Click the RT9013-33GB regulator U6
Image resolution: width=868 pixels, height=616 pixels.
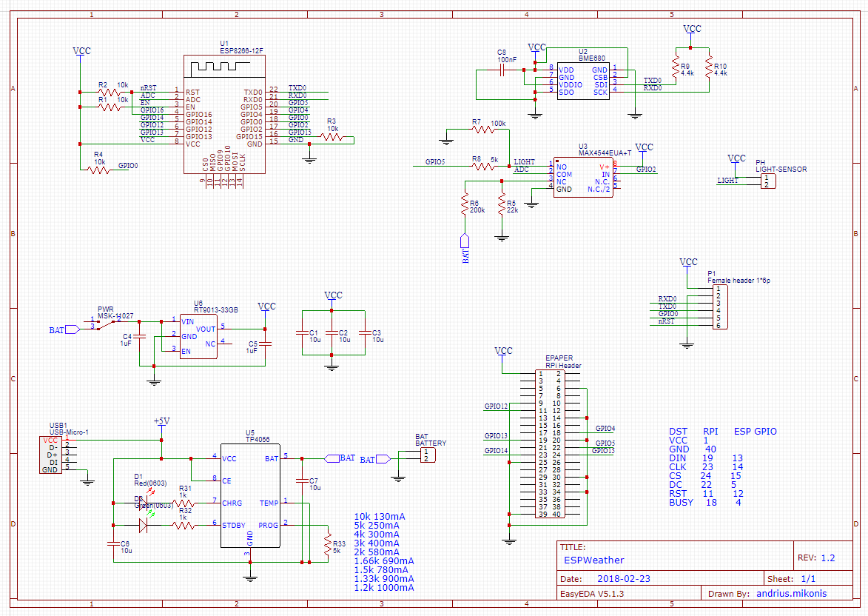198,336
